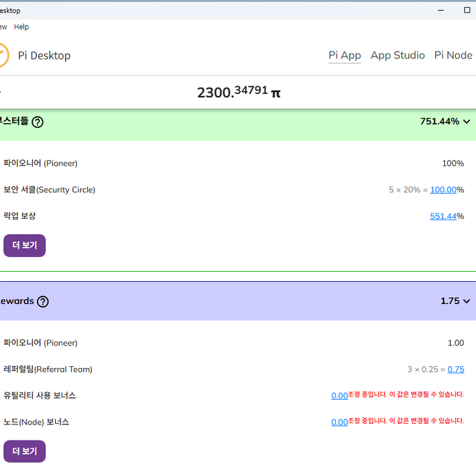
Task: Open the 0.00 유틸리티 사용 보너스 link
Action: click(x=339, y=396)
